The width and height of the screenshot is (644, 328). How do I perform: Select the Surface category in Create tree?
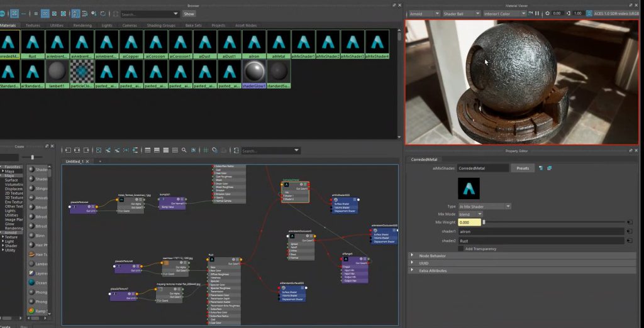(x=11, y=180)
